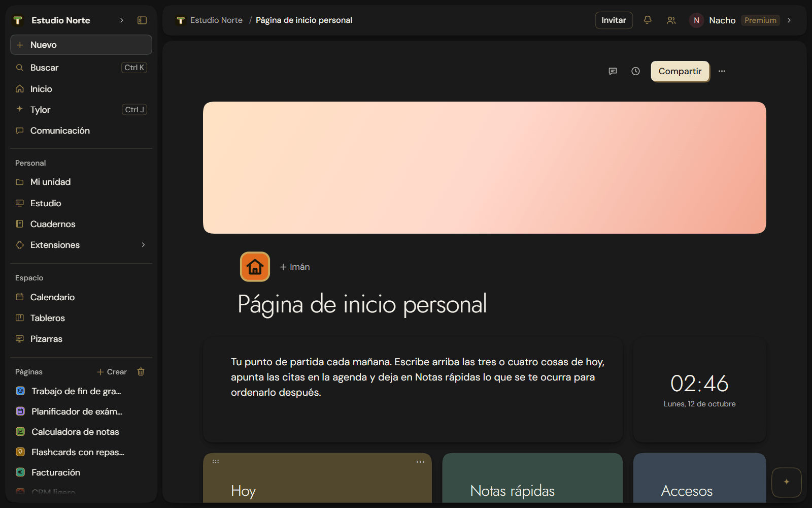Click the 02:46 clock widget
This screenshot has width=812, height=508.
coord(700,390)
